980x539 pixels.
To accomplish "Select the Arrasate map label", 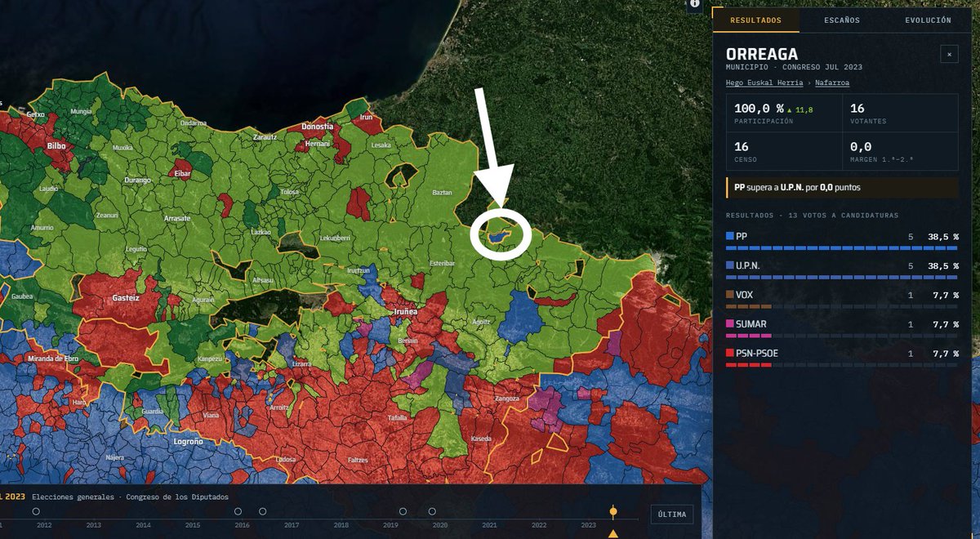I will tap(177, 218).
